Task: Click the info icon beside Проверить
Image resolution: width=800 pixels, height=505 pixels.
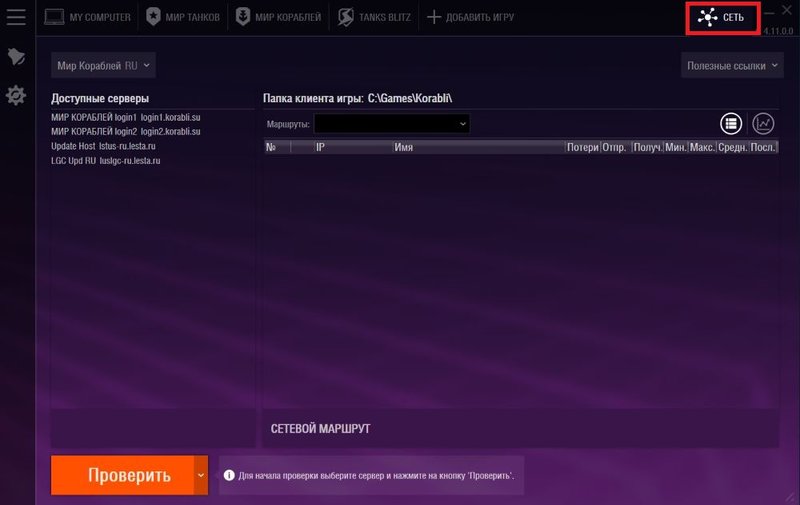Action: click(228, 475)
